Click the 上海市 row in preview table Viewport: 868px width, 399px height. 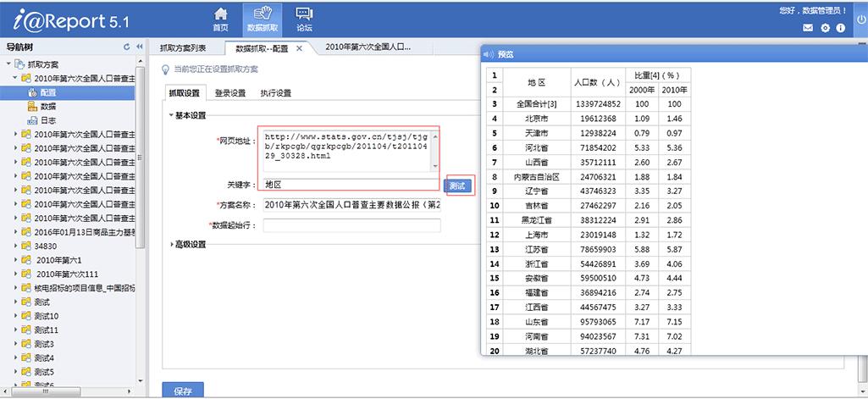click(589, 235)
